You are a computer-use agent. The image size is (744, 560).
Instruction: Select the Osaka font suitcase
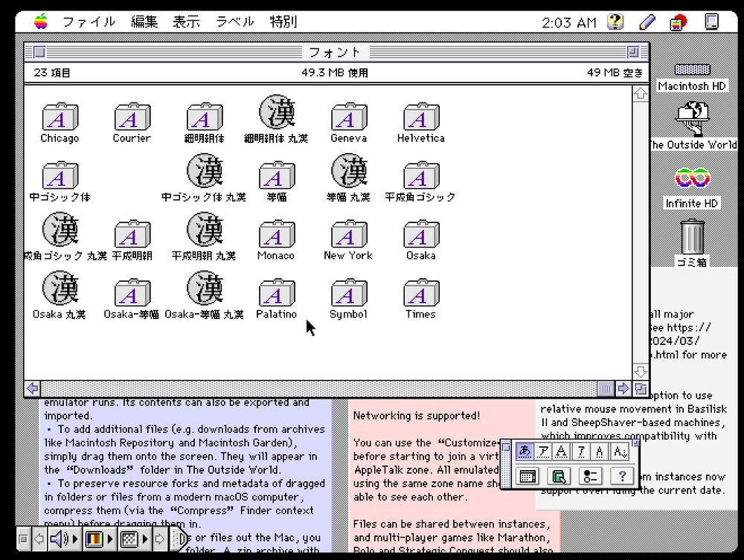coord(421,234)
